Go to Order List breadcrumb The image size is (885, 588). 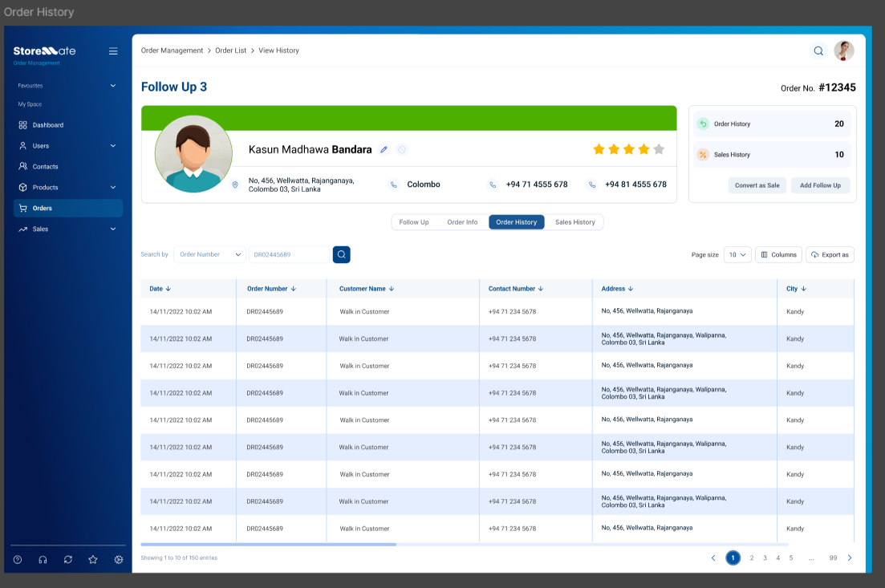(231, 51)
